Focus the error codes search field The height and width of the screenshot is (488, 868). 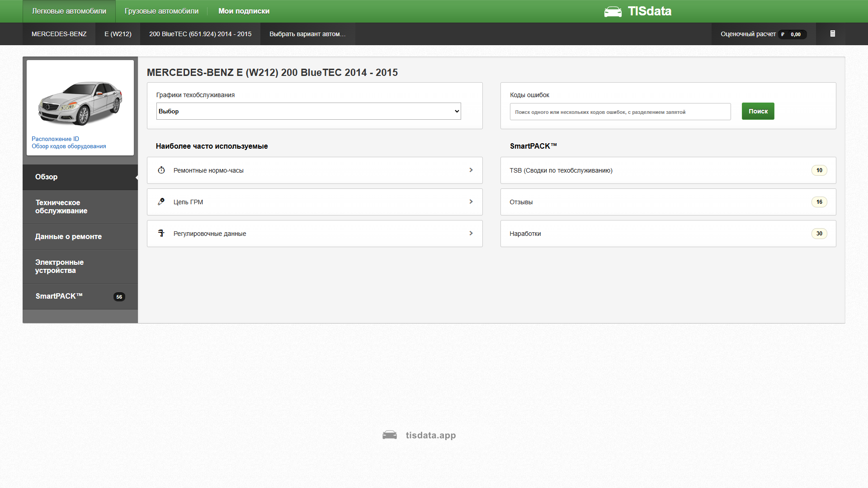click(620, 112)
